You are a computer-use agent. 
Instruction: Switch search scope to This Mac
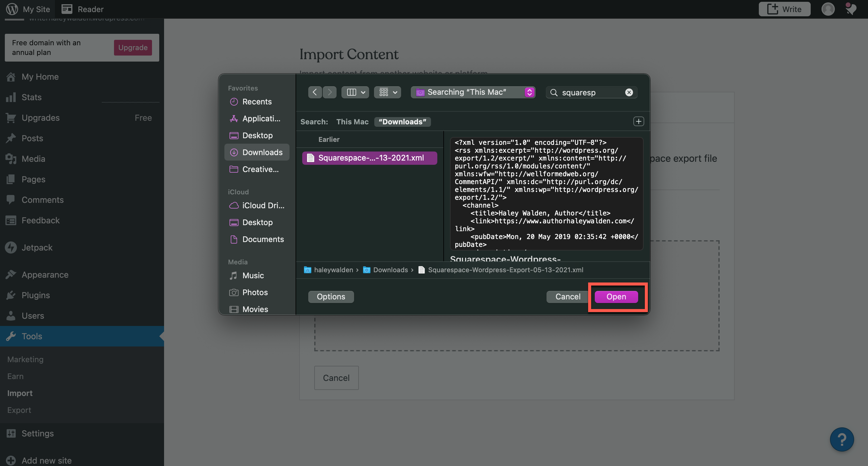pos(352,122)
